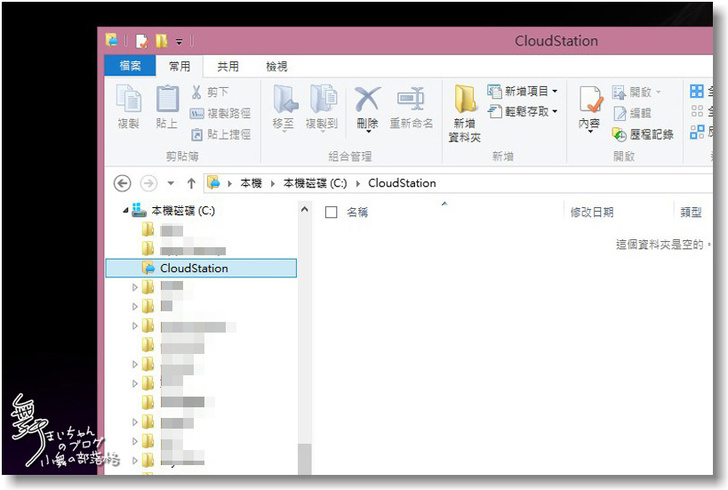
Task: Open the 輕鬆存取 (Easy Access) dropdown
Action: coord(523,112)
